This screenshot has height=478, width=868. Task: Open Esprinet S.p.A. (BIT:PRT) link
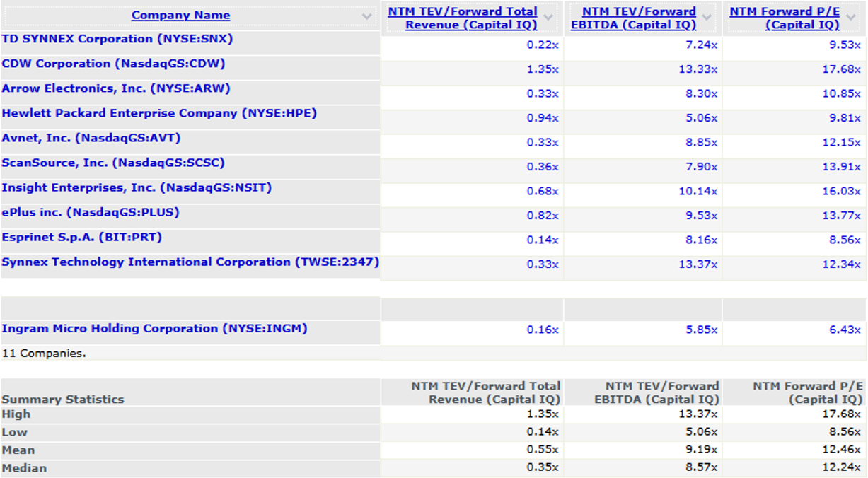pos(82,237)
